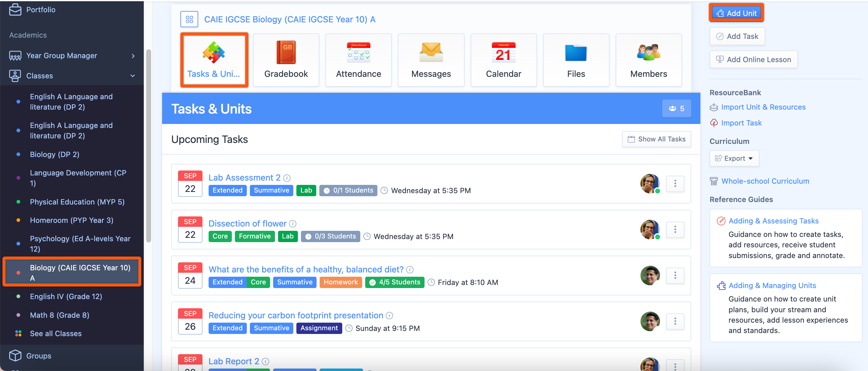Click the class grid icon beside title
Screen dimensions: 868x371
tap(189, 19)
